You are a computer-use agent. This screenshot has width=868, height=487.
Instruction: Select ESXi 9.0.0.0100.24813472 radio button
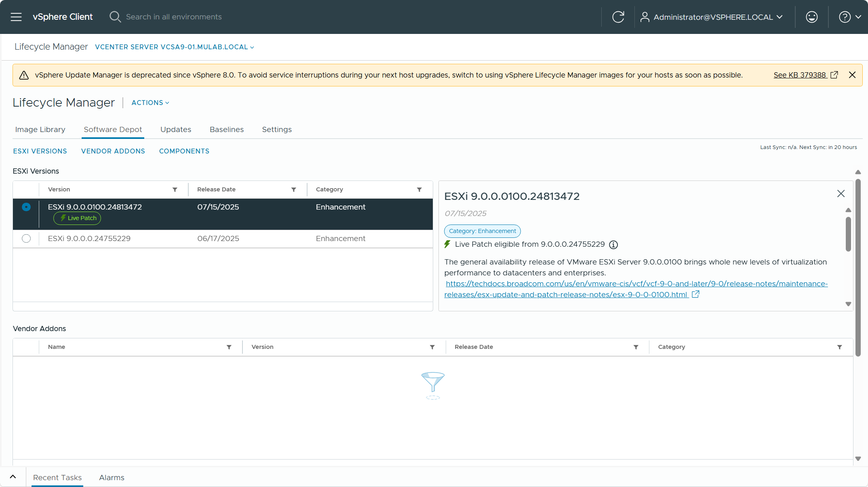pos(26,207)
